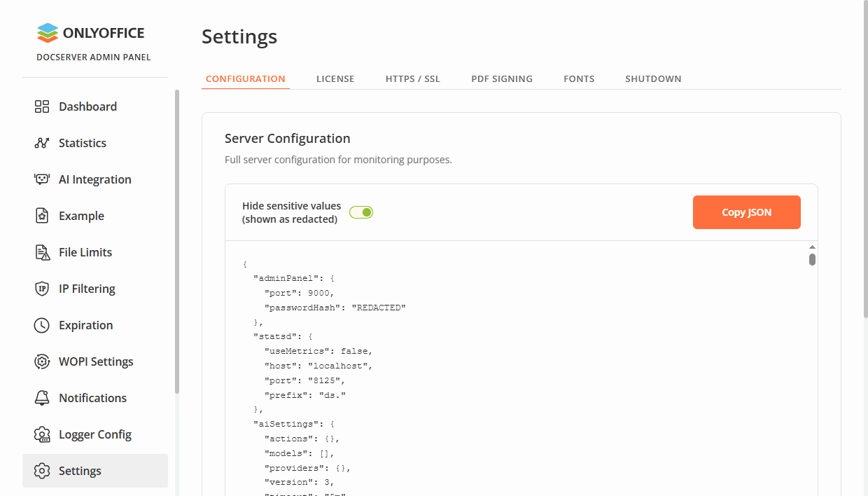
Task: Open the HTTPS / SSL tab
Action: (x=412, y=78)
